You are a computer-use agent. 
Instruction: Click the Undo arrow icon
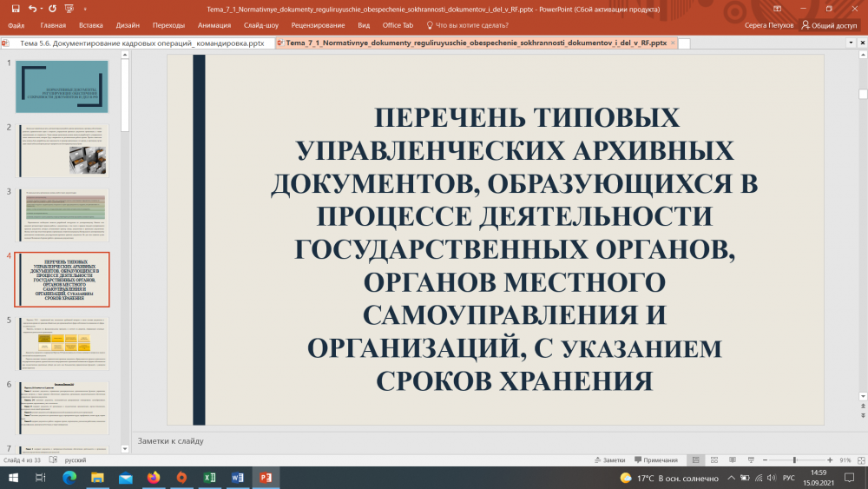pyautogui.click(x=32, y=9)
